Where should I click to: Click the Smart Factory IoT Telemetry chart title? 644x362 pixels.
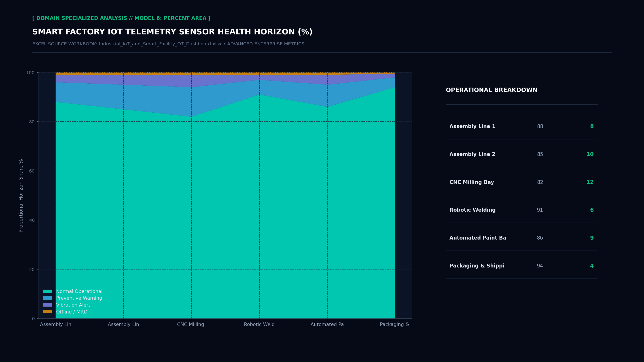(172, 32)
